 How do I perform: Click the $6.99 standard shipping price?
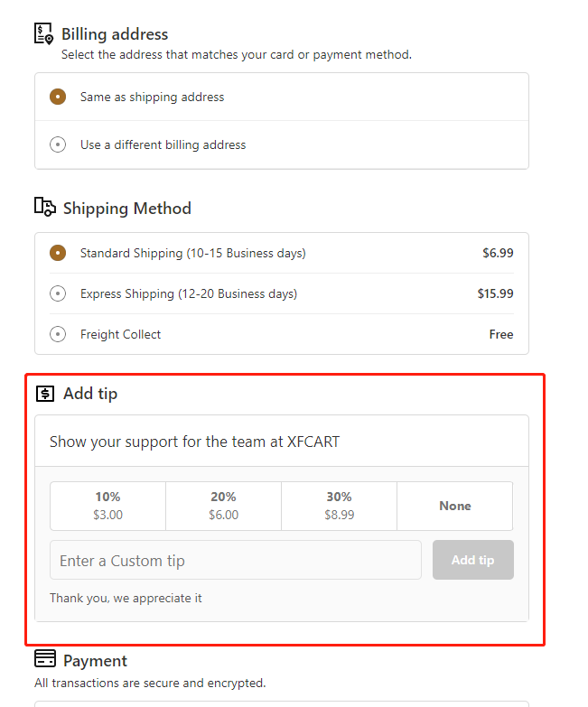click(498, 253)
